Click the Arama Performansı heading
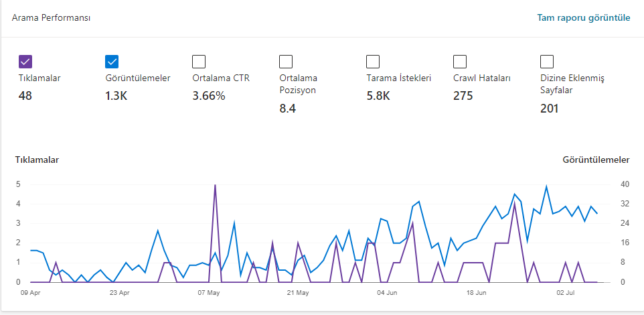Image resolution: width=644 pixels, height=315 pixels. [x=52, y=18]
